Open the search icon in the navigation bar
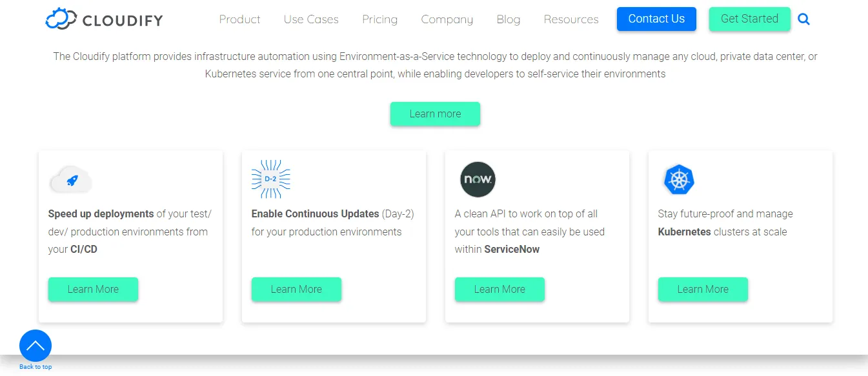The width and height of the screenshot is (868, 376). pyautogui.click(x=803, y=19)
